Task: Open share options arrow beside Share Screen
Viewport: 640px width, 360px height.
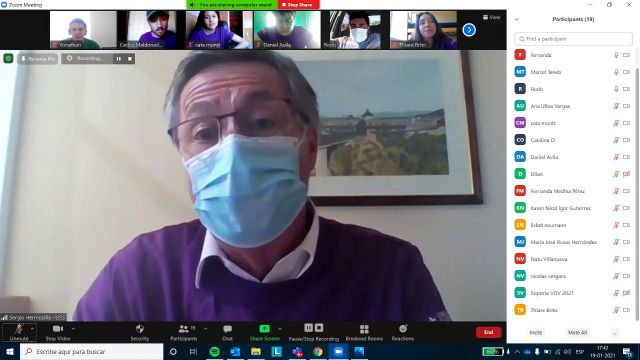Action: [x=280, y=329]
